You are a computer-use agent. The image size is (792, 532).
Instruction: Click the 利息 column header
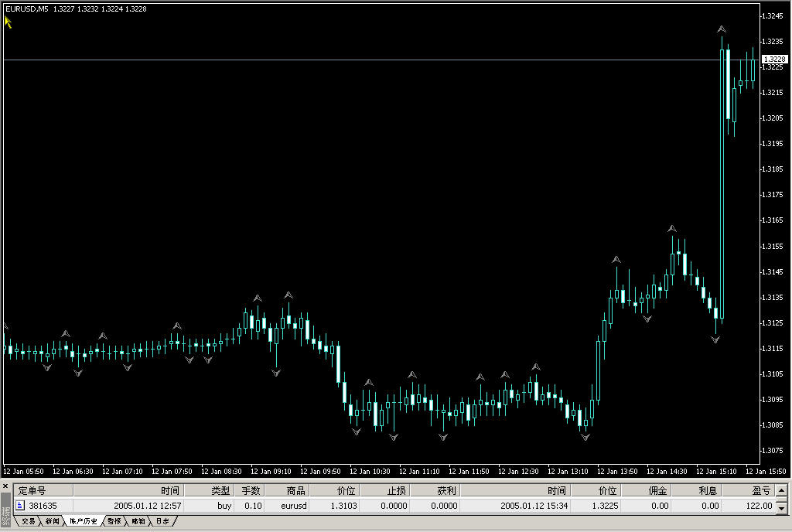point(697,490)
